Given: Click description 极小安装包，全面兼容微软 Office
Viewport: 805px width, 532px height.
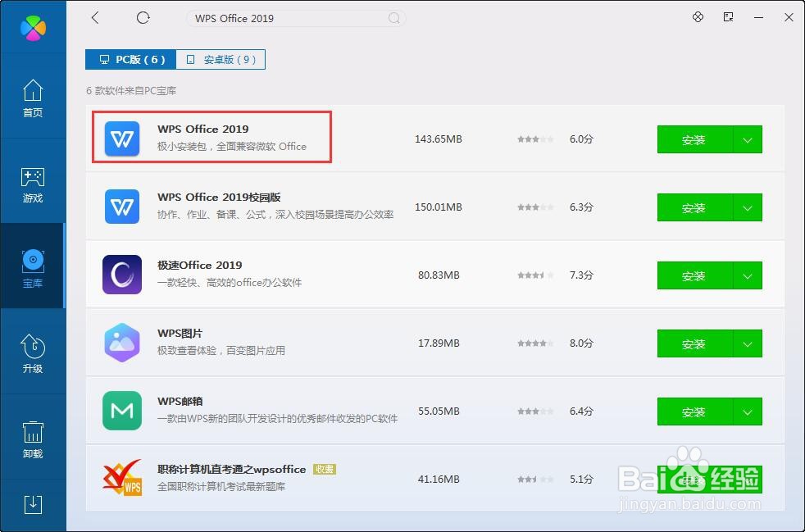Looking at the screenshot, I should [x=231, y=147].
